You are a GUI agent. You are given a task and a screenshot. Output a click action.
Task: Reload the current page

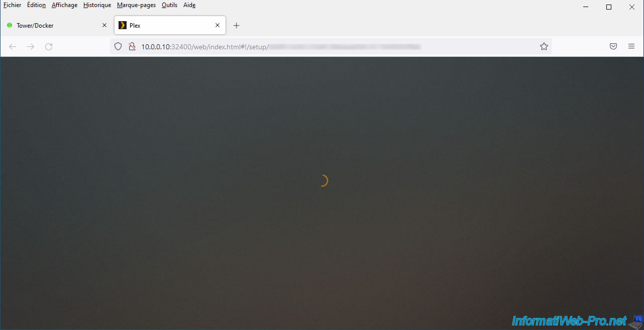pyautogui.click(x=49, y=46)
